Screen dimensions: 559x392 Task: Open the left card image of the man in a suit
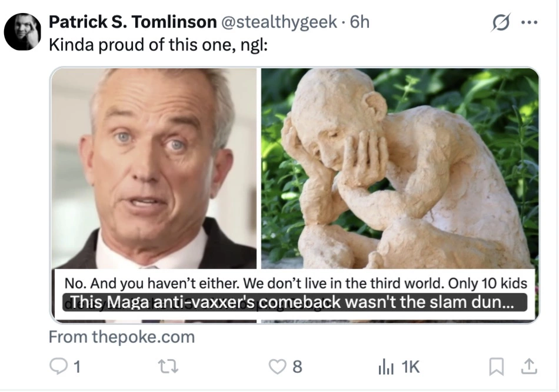click(x=154, y=168)
